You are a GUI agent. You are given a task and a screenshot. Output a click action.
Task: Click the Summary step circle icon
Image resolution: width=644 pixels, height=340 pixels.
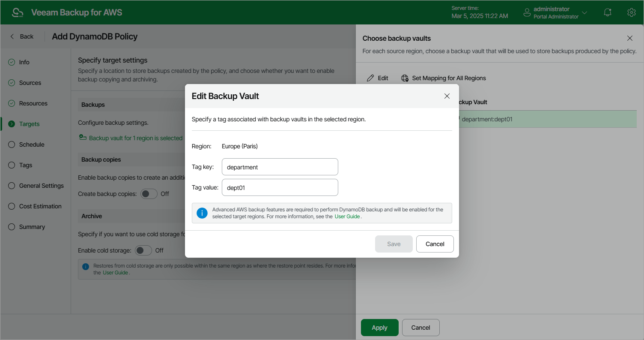coord(12,227)
